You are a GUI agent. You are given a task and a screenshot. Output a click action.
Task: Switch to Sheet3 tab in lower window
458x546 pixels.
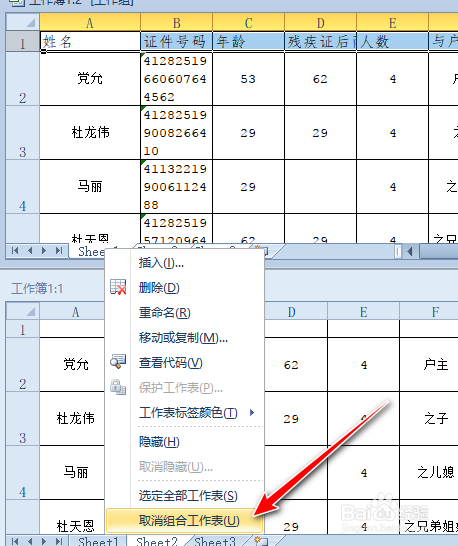pyautogui.click(x=215, y=541)
